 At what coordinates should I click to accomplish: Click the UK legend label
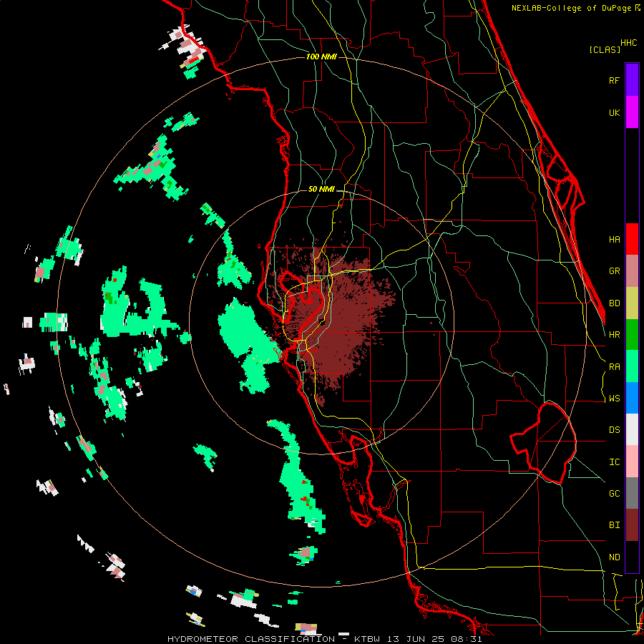pos(614,112)
